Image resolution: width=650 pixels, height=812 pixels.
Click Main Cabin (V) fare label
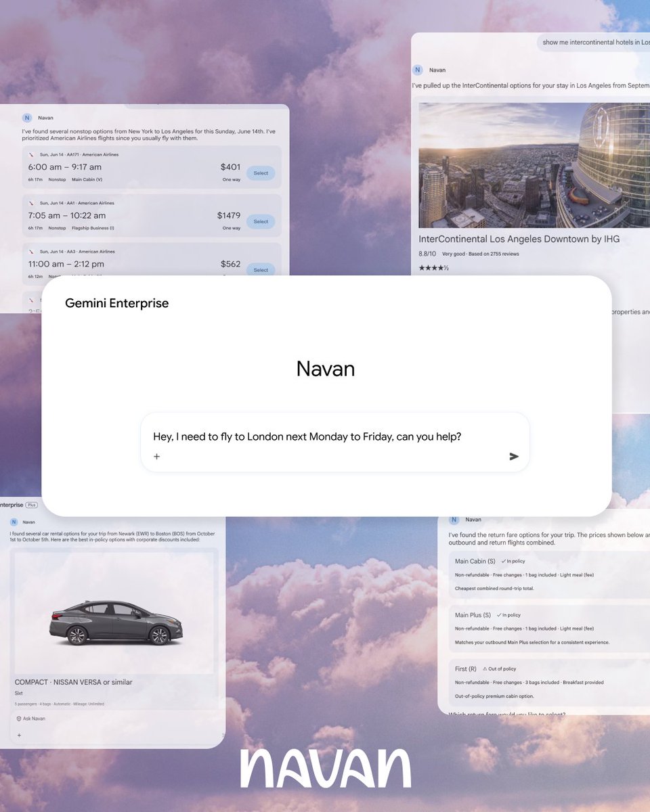coord(87,180)
